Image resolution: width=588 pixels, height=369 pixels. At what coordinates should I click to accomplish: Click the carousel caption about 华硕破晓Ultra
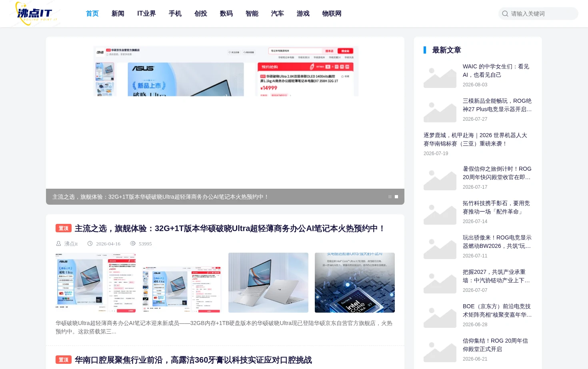tap(160, 197)
